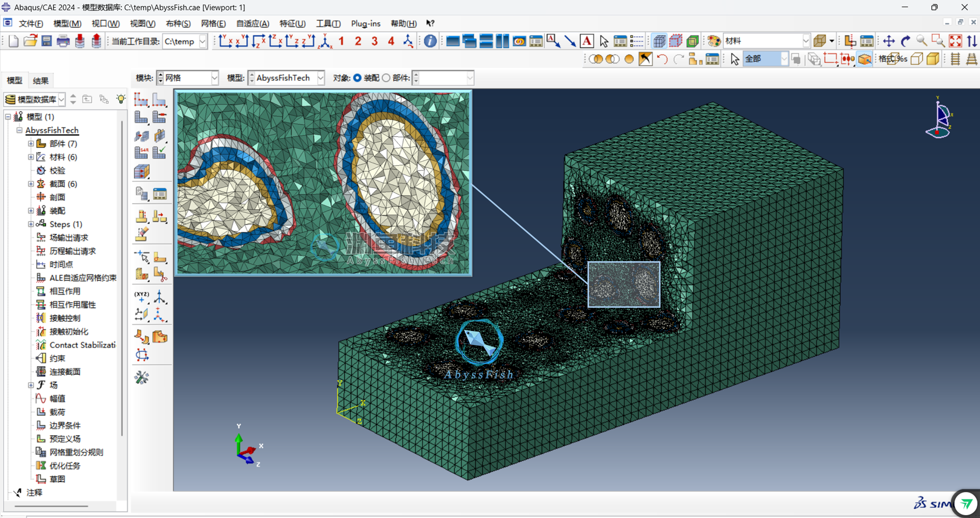Expand the 截面 (6) tree node
Image resolution: width=980 pixels, height=518 pixels.
pos(31,184)
